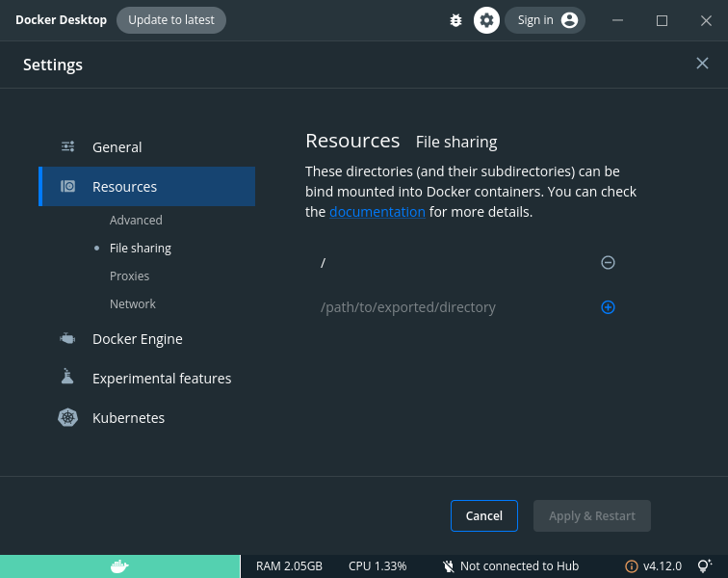728x578 pixels.
Task: Click the v4.12.0 version label
Action: (663, 565)
